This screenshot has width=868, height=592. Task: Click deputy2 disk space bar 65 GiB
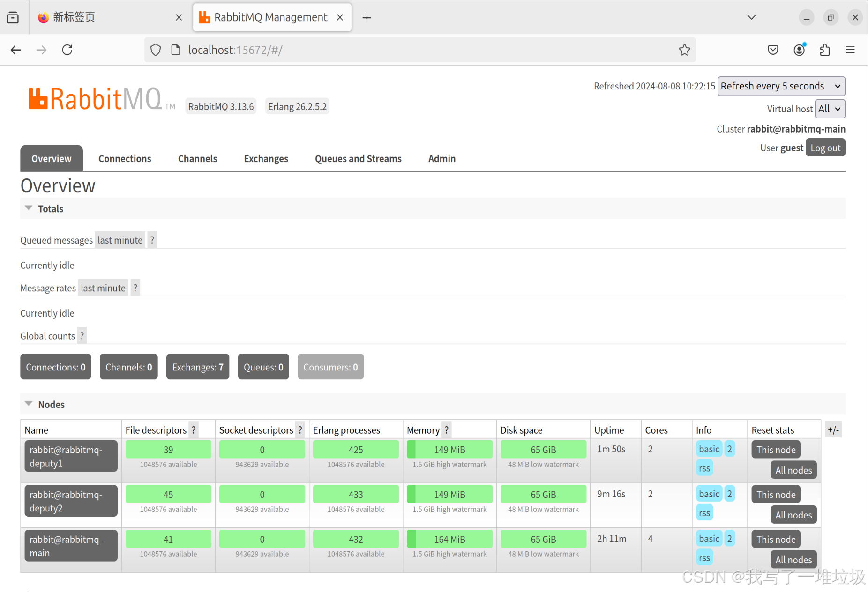(543, 495)
